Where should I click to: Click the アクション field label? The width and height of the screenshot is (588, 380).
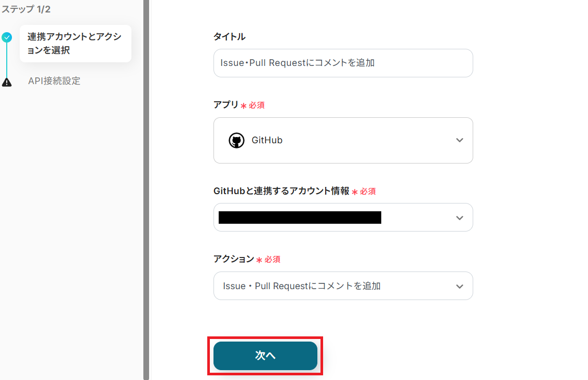[234, 259]
